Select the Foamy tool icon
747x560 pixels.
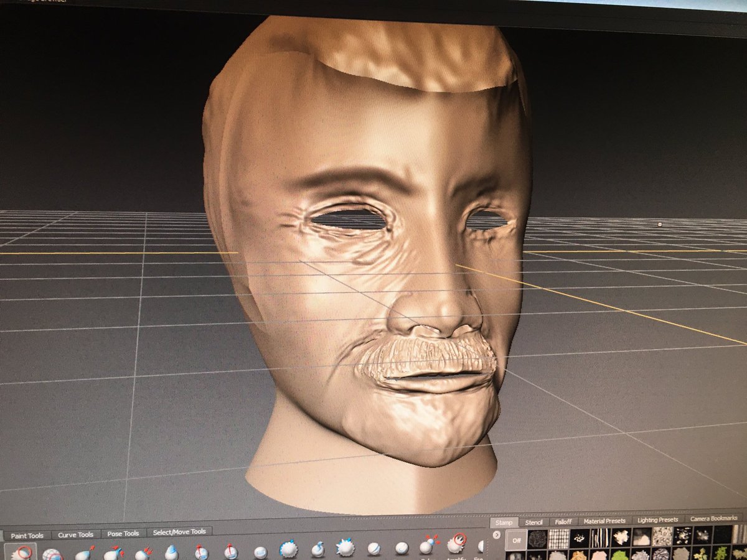point(171,552)
